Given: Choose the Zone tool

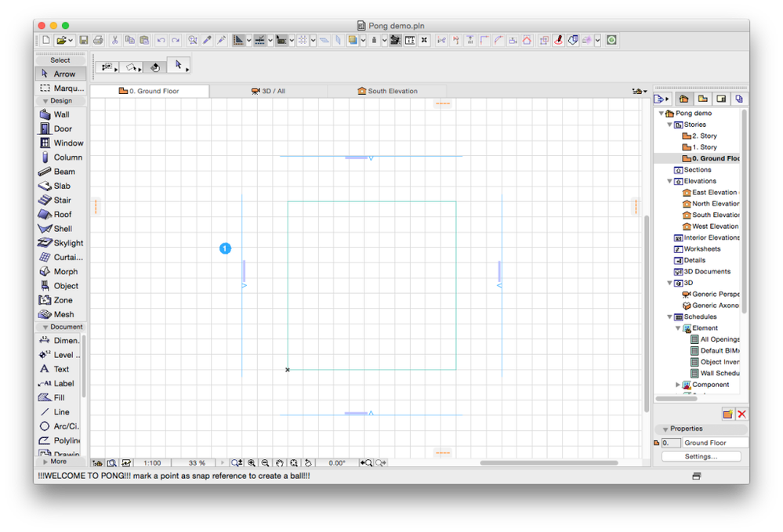Looking at the screenshot, I should (60, 300).
